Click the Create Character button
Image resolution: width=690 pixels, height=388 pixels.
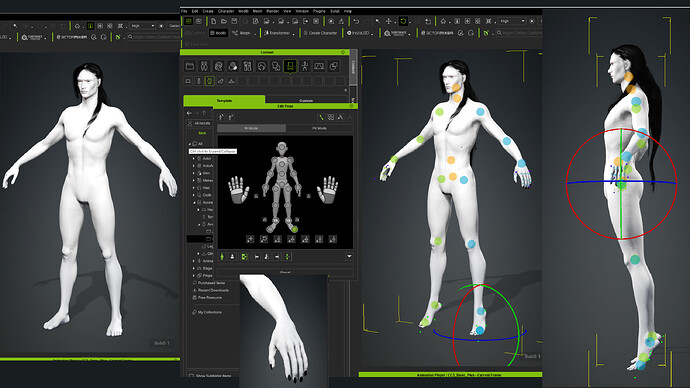click(x=320, y=33)
